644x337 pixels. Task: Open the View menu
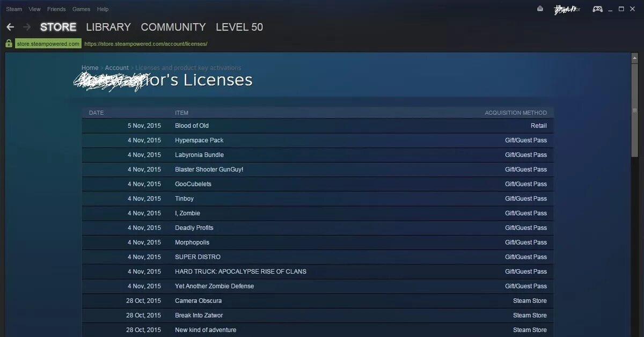coord(34,9)
